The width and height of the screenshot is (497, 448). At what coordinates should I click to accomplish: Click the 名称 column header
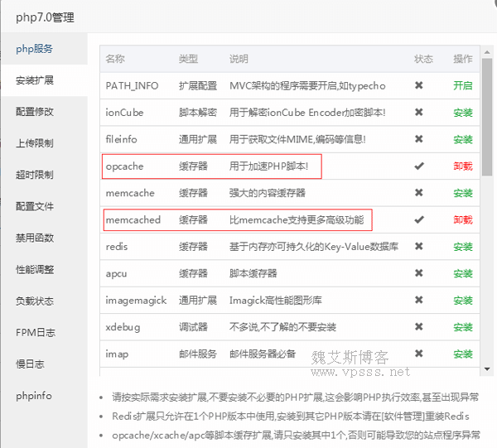[x=115, y=59]
